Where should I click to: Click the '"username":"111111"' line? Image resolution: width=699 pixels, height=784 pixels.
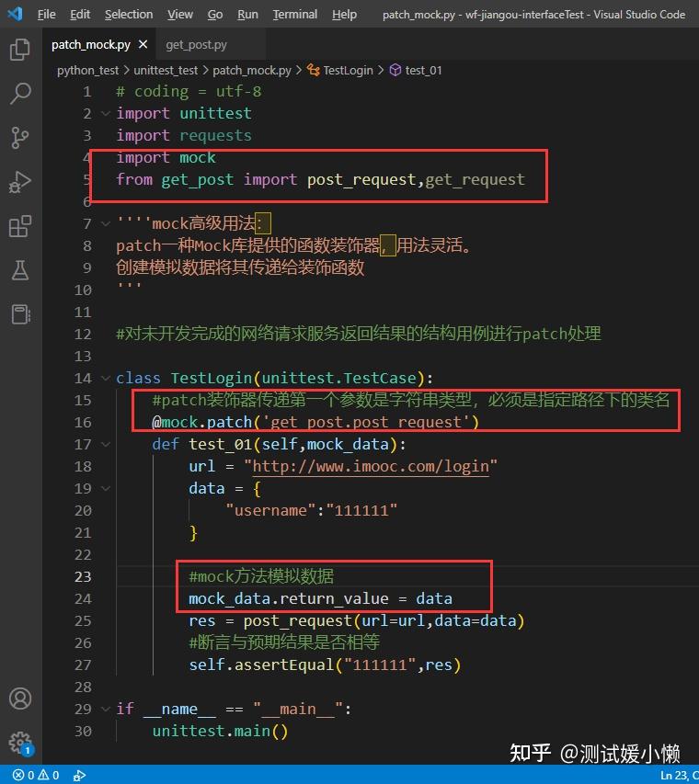click(x=311, y=510)
